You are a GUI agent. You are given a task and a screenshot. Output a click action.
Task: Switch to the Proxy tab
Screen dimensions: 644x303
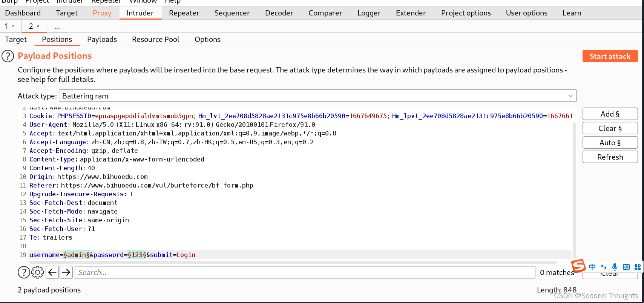point(102,13)
